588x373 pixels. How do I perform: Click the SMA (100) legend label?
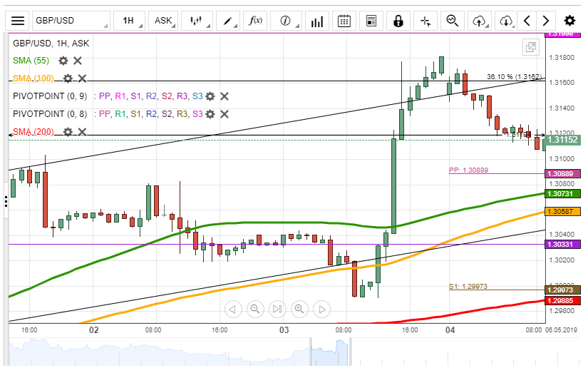(x=33, y=78)
